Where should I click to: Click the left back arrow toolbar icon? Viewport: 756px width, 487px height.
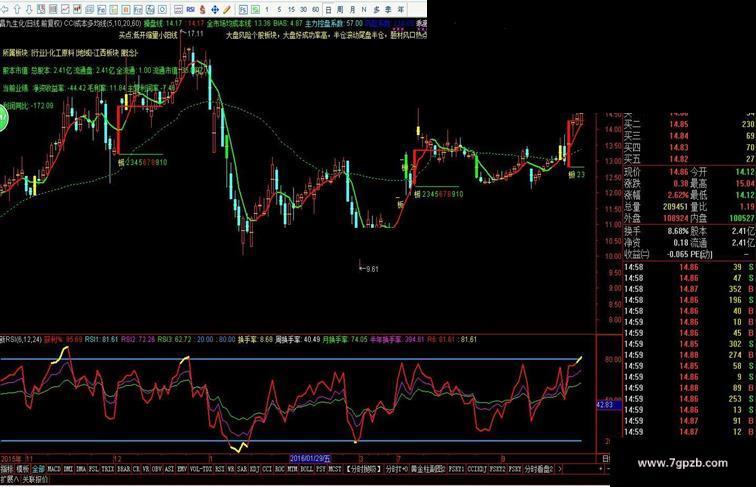click(5, 10)
